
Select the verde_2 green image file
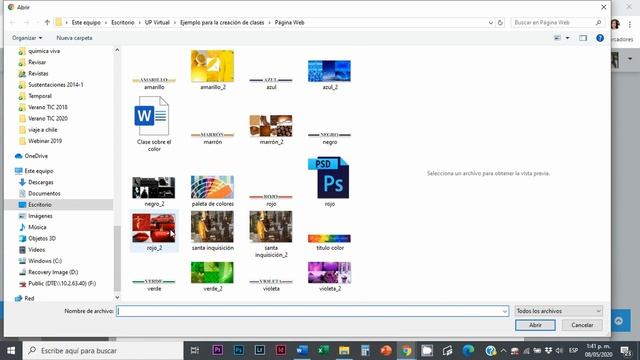[x=212, y=276]
